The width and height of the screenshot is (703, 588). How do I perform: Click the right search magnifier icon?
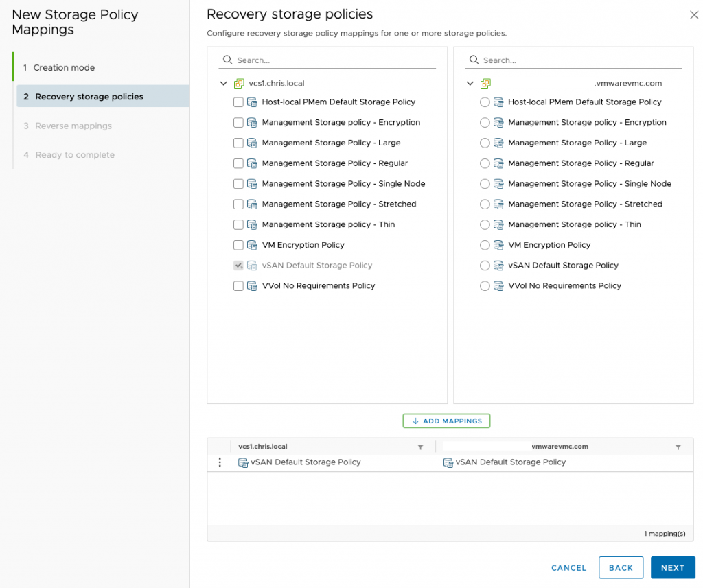(x=474, y=60)
